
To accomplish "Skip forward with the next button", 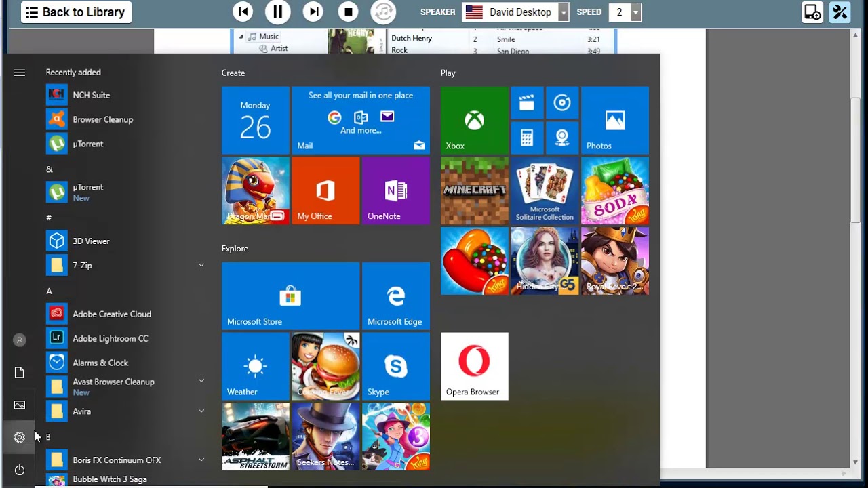I will 313,12.
